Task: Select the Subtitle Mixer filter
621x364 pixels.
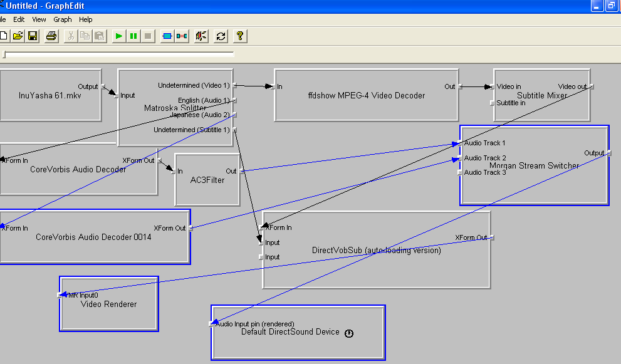Action: pyautogui.click(x=542, y=95)
